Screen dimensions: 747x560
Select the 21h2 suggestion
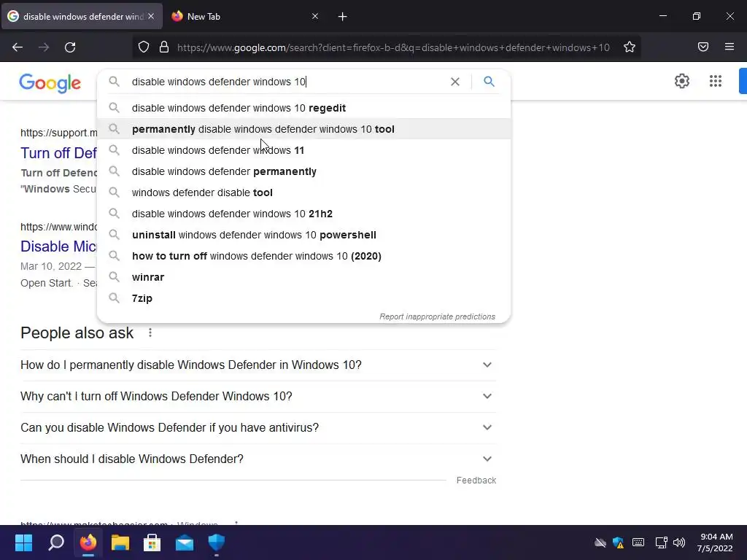303,214
